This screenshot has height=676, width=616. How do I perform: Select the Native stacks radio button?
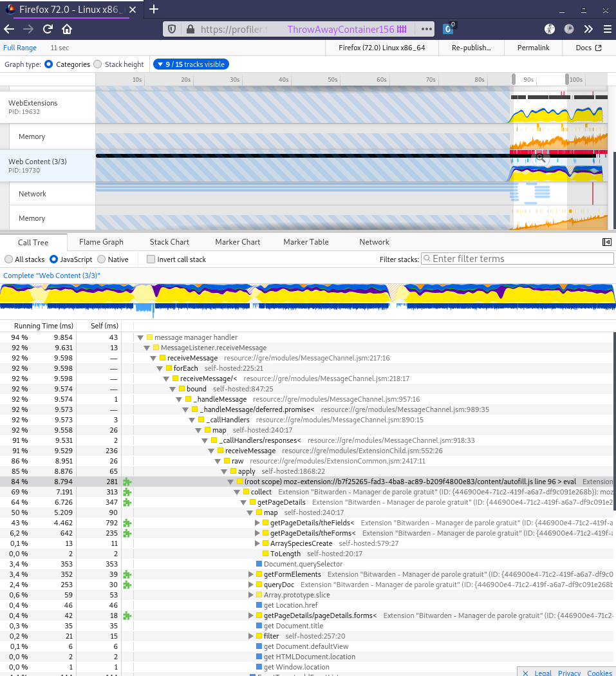click(101, 259)
